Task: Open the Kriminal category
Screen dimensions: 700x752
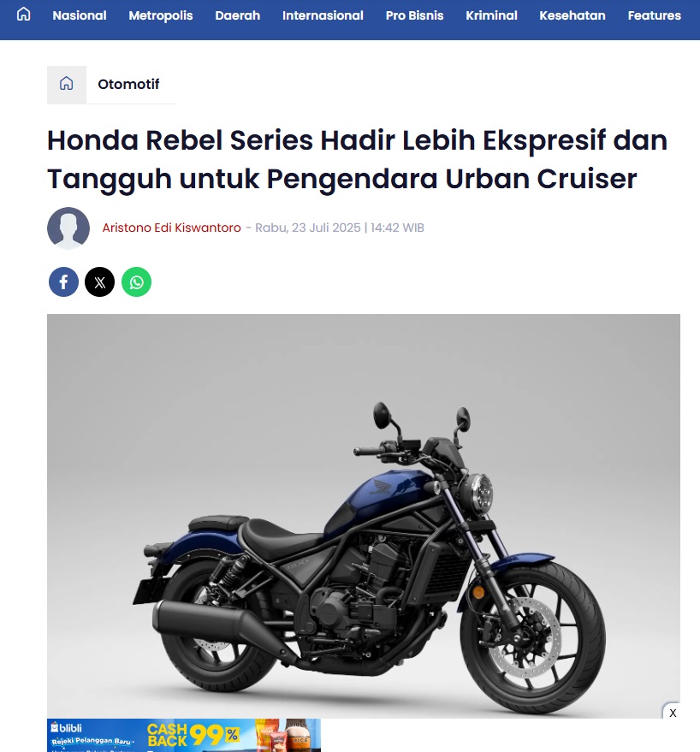Action: pyautogui.click(x=492, y=15)
